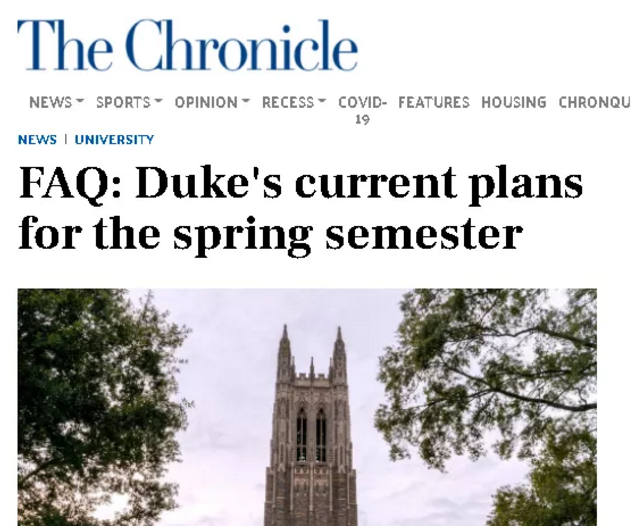Screen dimensions: 633x528
Task: Follow the UNIVERSITY breadcrumb link
Action: pyautogui.click(x=114, y=140)
